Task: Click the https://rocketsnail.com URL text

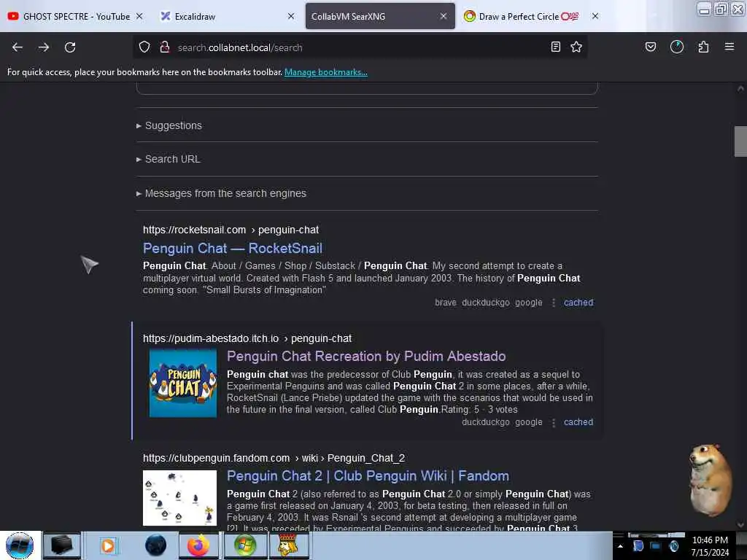Action: (194, 230)
